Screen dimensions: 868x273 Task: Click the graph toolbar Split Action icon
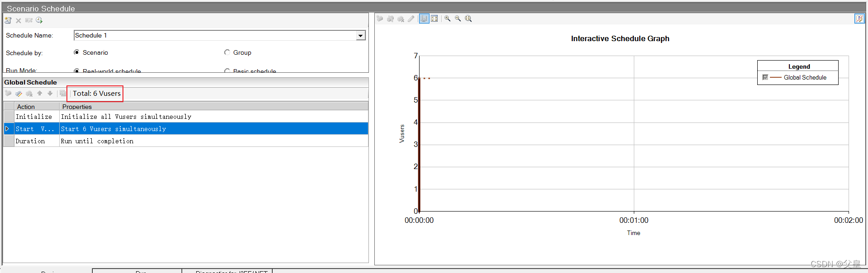coord(390,19)
